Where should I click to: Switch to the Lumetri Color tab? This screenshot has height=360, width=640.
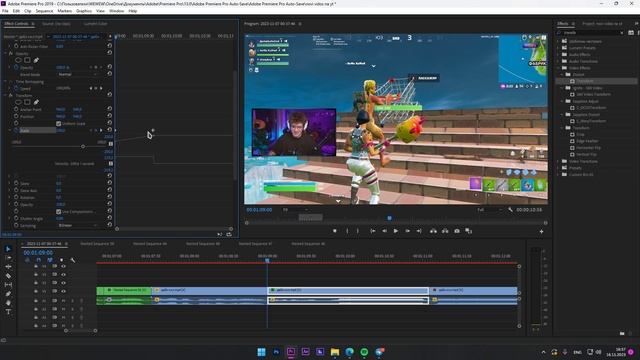pyautogui.click(x=95, y=24)
